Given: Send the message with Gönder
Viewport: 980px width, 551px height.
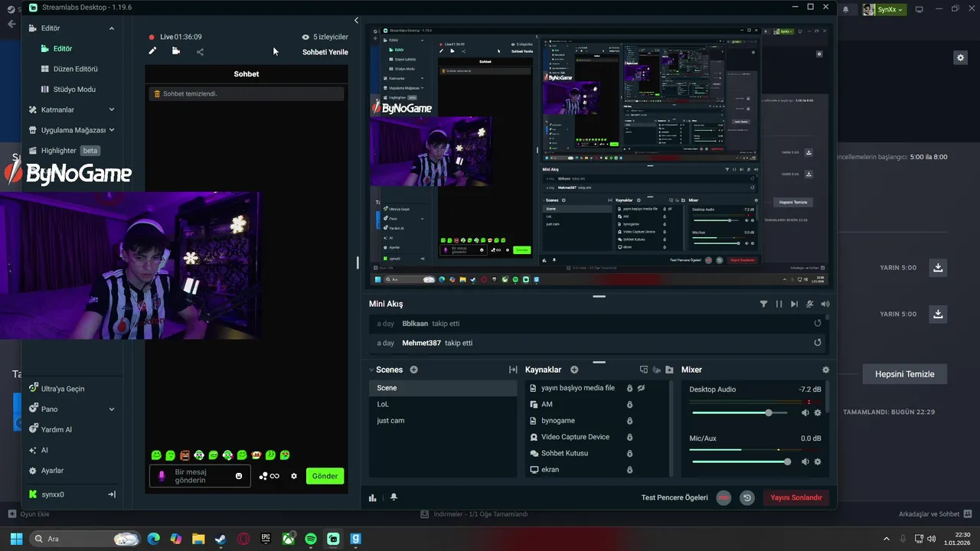Looking at the screenshot, I should (x=325, y=476).
